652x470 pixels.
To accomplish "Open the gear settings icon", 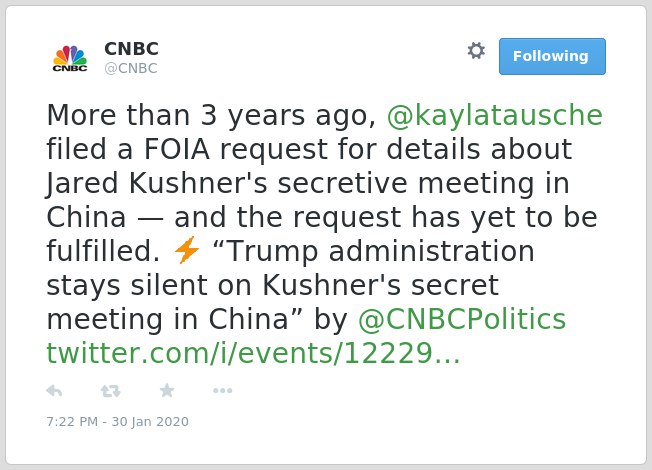I will tap(476, 51).
